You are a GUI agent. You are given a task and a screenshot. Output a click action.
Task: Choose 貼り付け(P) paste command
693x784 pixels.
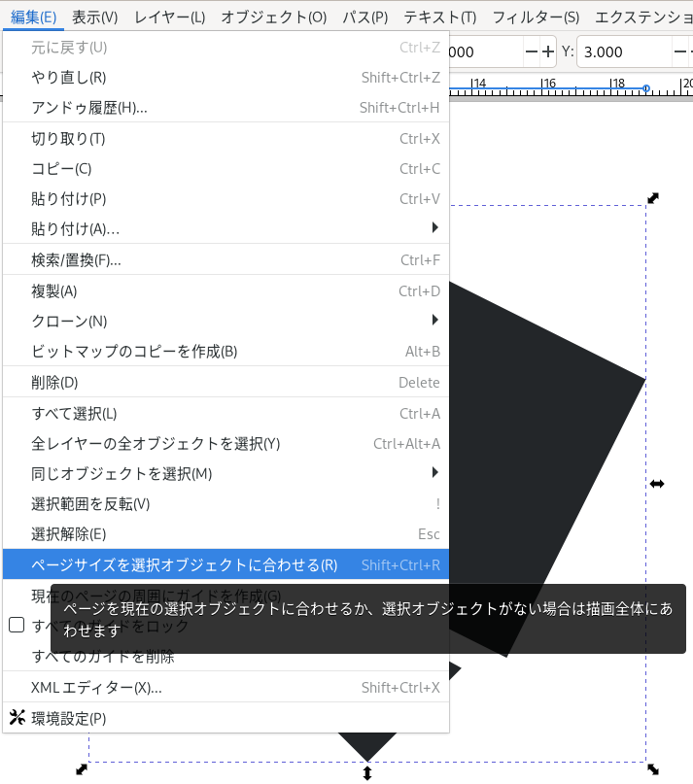coord(225,199)
